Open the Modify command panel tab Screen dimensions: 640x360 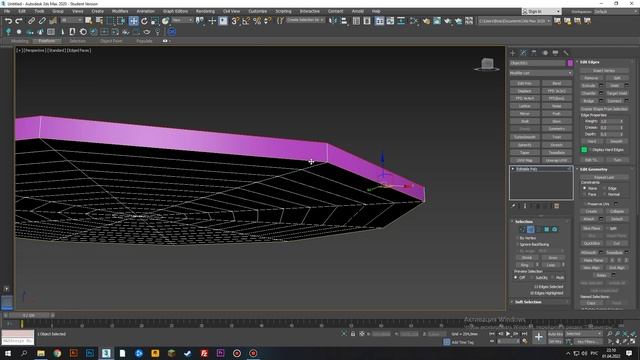[523, 53]
